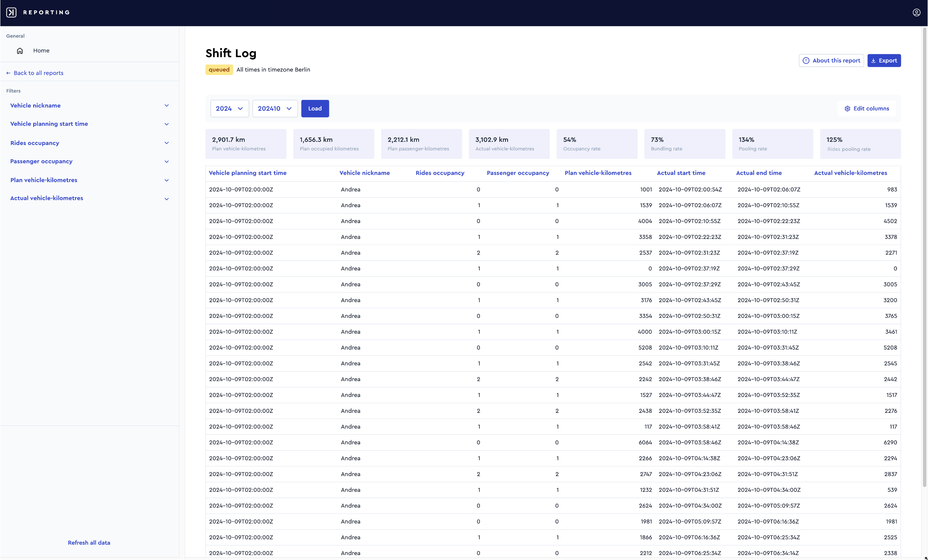Sort by Actual start time column header

680,173
